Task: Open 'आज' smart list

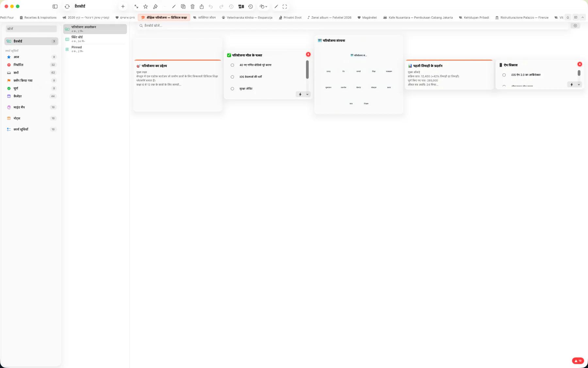Action: click(x=31, y=57)
